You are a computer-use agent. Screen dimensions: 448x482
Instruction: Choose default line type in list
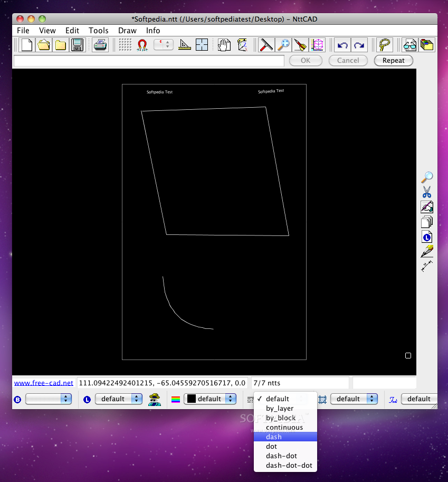tap(285, 399)
